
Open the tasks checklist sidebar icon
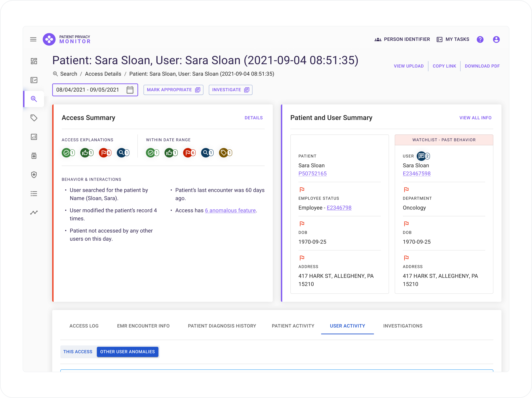click(x=34, y=80)
